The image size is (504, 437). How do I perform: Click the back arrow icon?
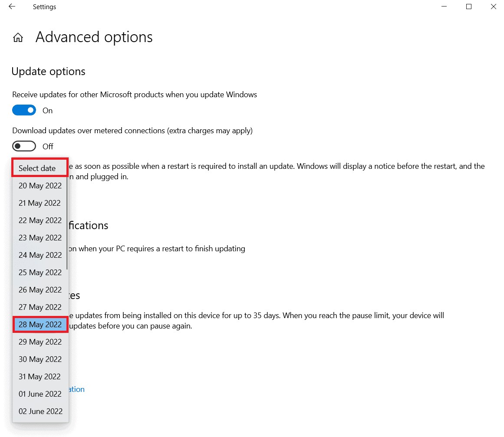tap(11, 7)
